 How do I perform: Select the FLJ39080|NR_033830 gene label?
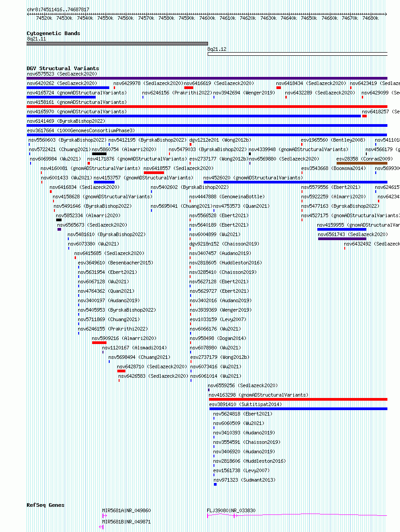[231, 510]
